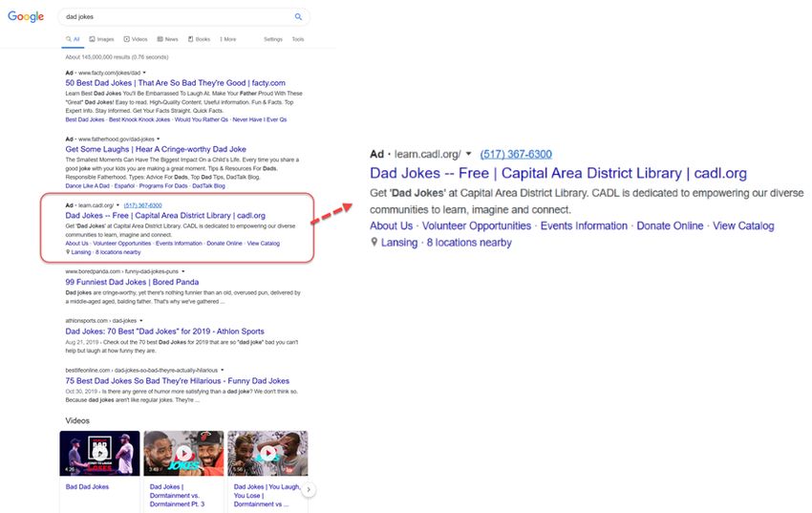Click small View Catalog sitelink in results list
The image size is (812, 513).
[x=263, y=244]
